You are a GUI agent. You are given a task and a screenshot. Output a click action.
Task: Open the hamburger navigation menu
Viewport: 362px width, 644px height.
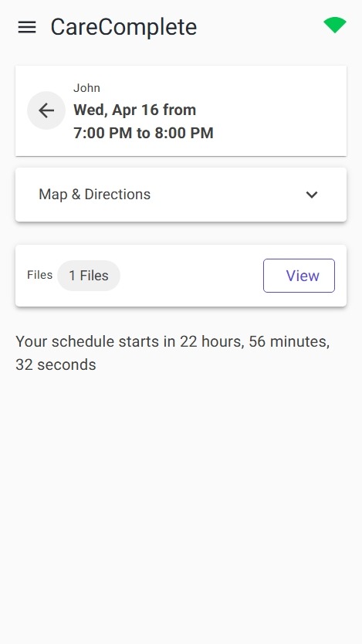pos(27,27)
